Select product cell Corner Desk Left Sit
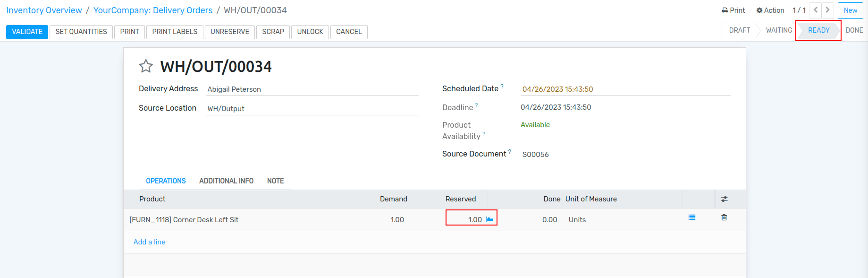 point(228,220)
